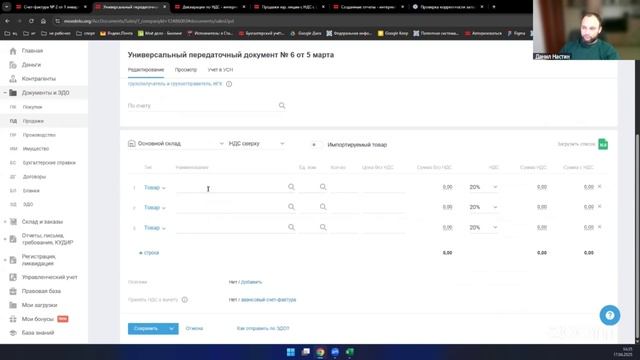Open Правовая база in sidebar
The width and height of the screenshot is (640, 360).
click(41, 291)
